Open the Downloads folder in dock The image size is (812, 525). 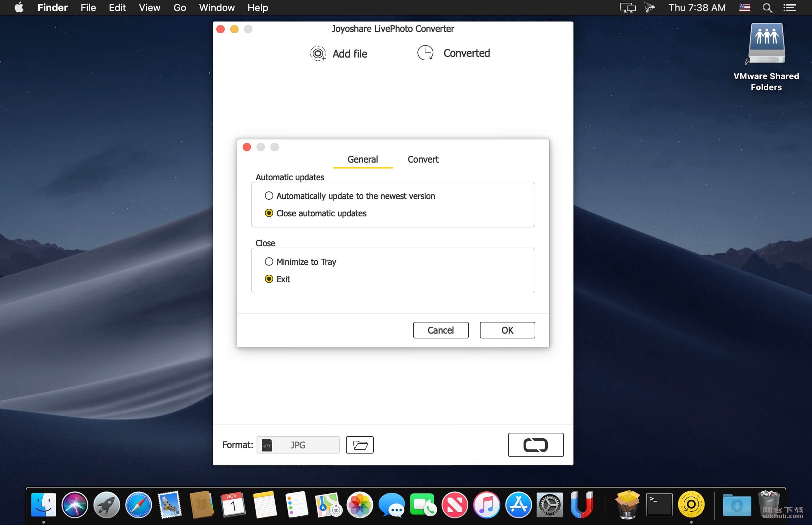click(737, 505)
